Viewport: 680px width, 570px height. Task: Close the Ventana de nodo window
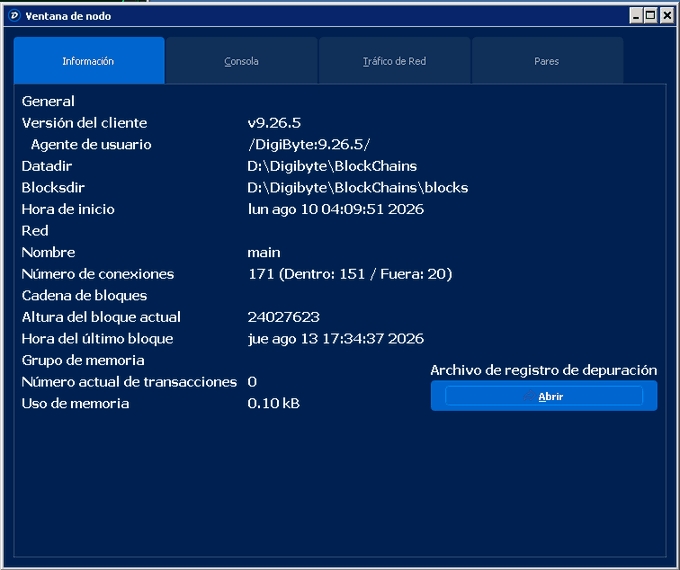click(x=667, y=16)
